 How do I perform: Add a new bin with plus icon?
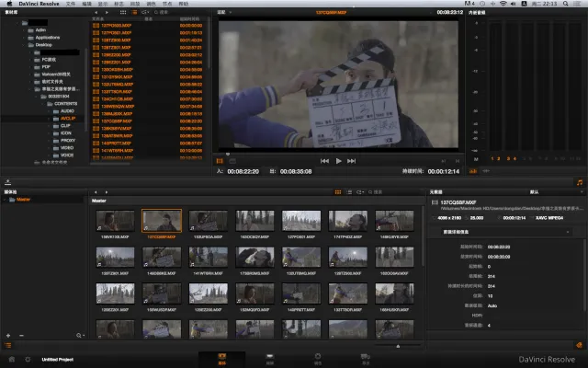[8, 335]
